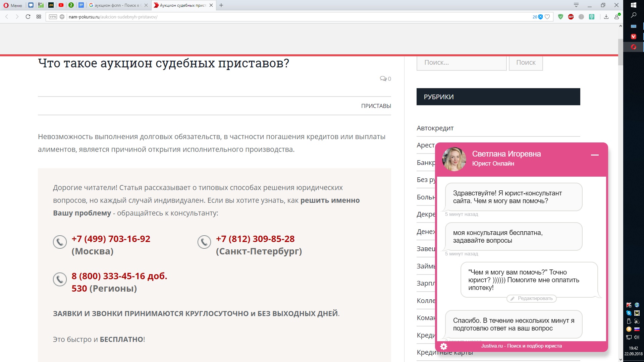
Task: Open the Кредитные карты rubric link
Action: 445,352
